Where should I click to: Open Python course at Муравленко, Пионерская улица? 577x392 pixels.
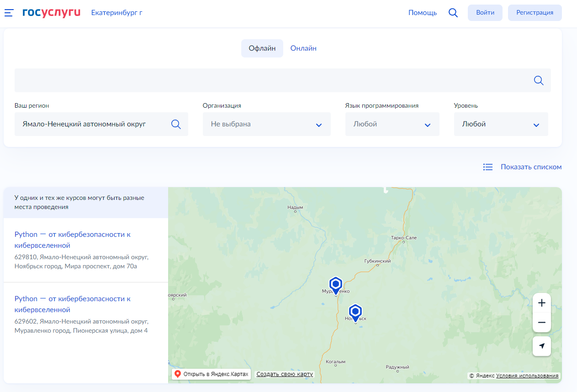(x=73, y=304)
